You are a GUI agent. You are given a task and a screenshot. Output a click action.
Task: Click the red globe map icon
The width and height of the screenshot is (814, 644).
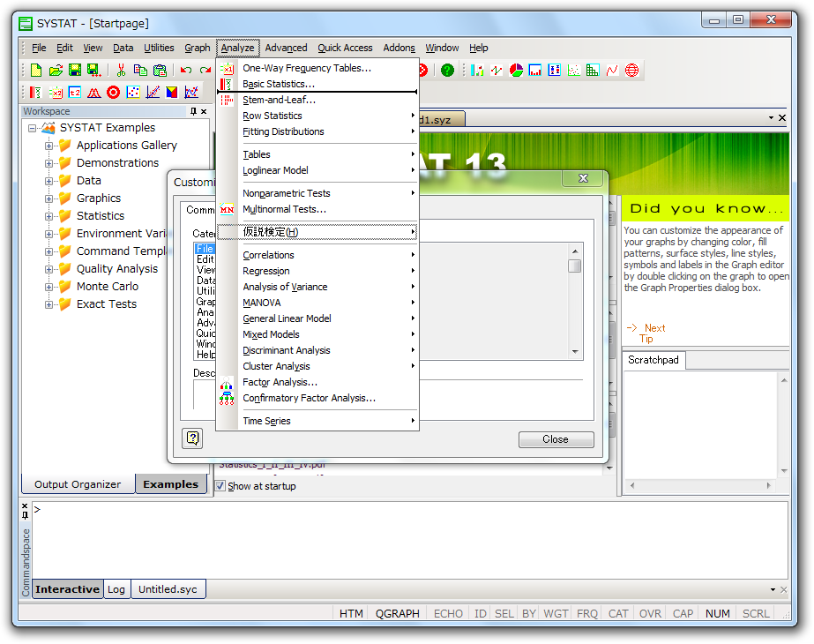point(631,70)
